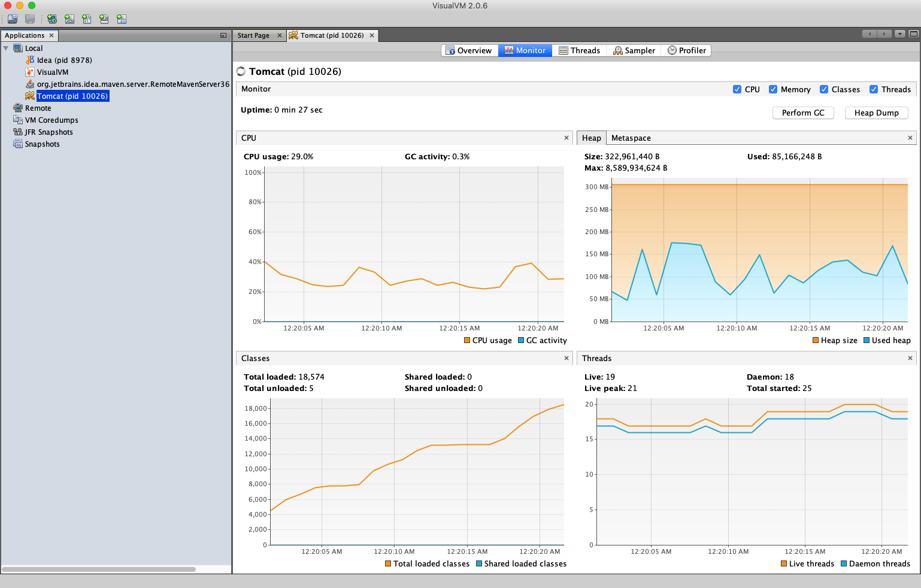The height and width of the screenshot is (588, 921).
Task: Select Tomcat (pid 10026) in Applications tree
Action: pyautogui.click(x=72, y=96)
